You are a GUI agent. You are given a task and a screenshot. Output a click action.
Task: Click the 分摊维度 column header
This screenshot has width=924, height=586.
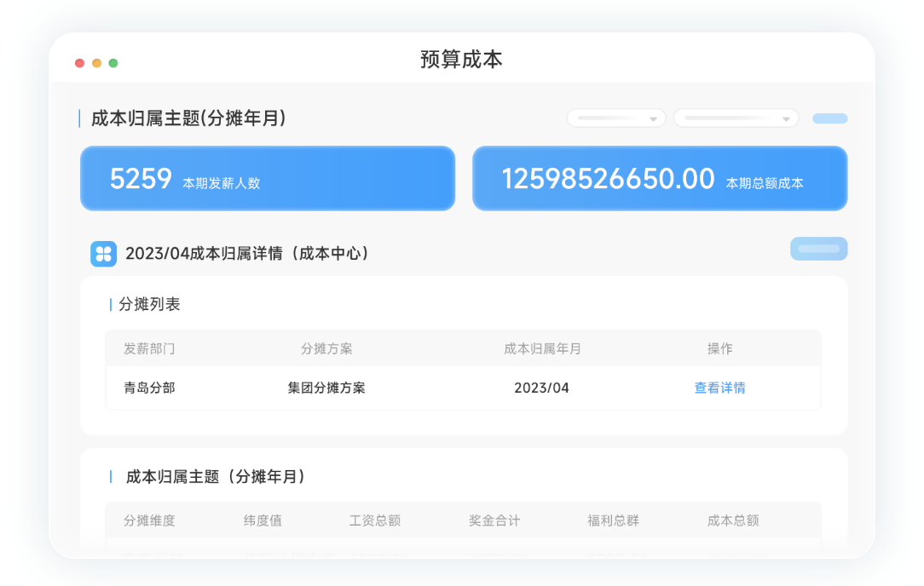[x=149, y=520]
